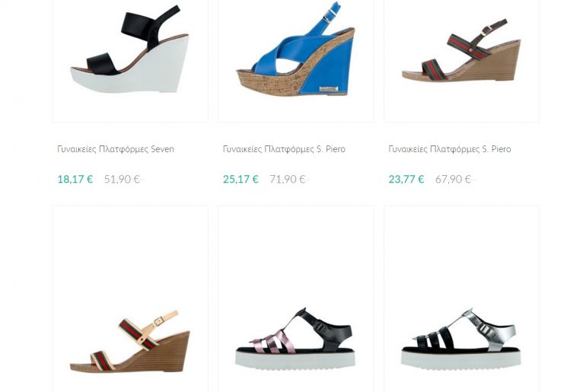This screenshot has width=586, height=392.
Task: Click the crossed-out 67,90 € price
Action: (x=454, y=180)
